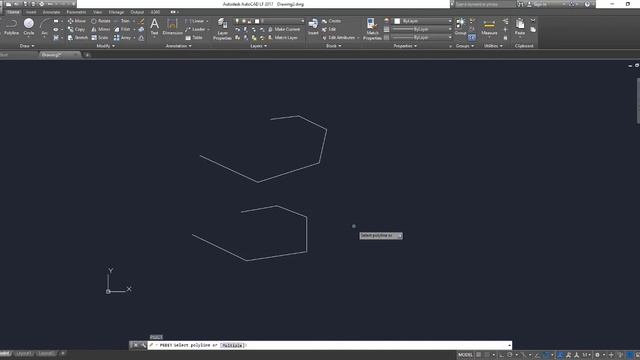Expand the Block panel

(x=333, y=46)
